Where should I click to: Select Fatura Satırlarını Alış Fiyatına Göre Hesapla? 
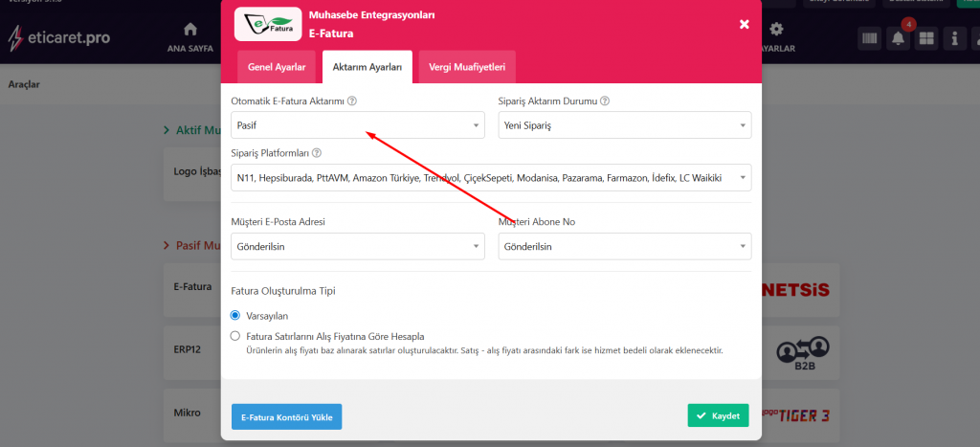[x=235, y=336]
